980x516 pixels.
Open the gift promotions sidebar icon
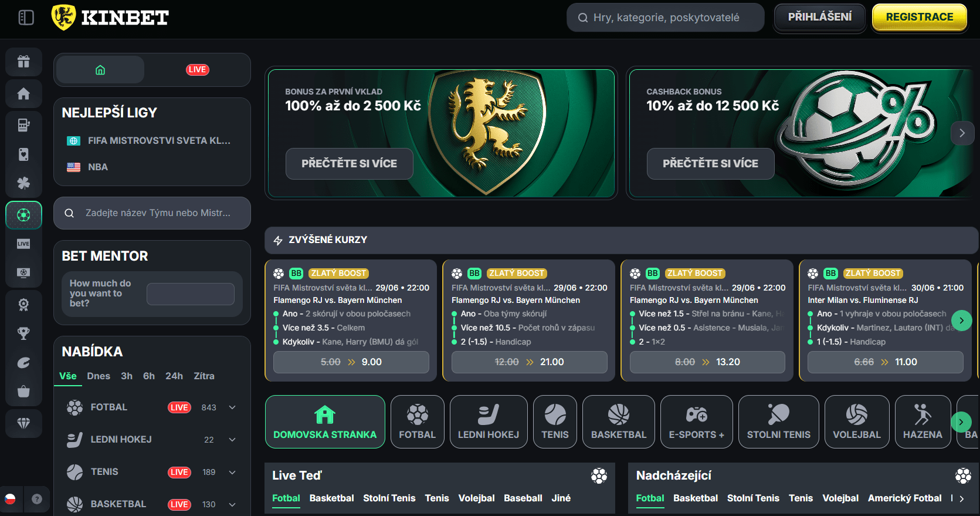[x=23, y=62]
